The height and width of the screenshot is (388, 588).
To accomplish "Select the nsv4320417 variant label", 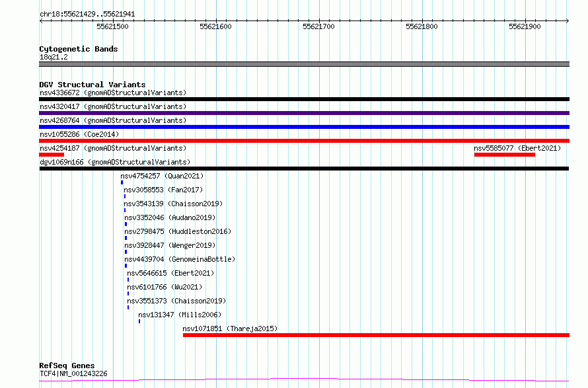I will pyautogui.click(x=113, y=106).
